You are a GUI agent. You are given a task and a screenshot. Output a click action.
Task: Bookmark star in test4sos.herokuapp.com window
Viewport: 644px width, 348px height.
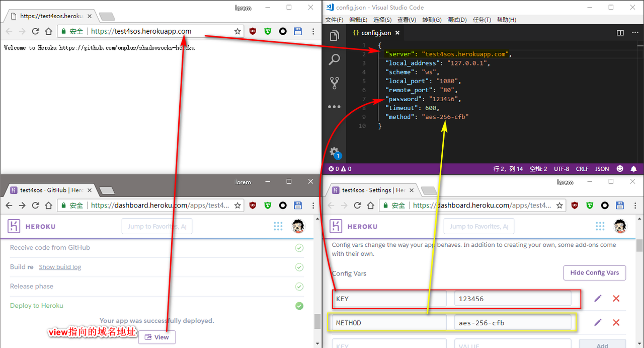tap(237, 31)
